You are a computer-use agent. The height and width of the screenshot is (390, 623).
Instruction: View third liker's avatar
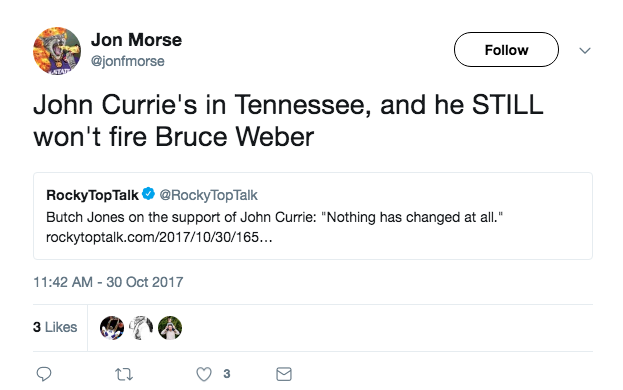click(x=170, y=328)
